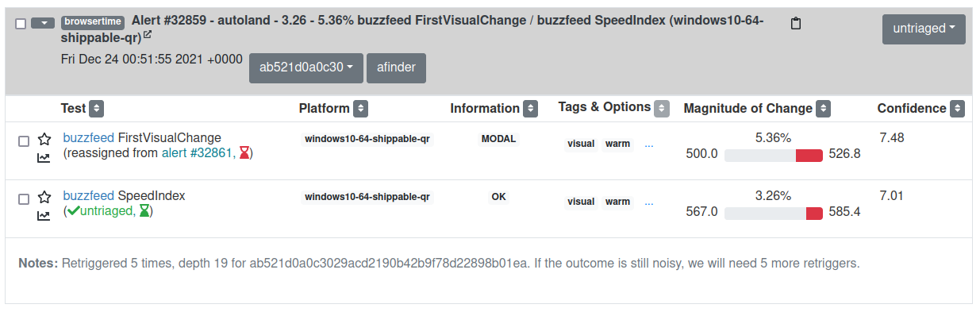The image size is (980, 312).
Task: Click the afinder assignee button
Action: pos(396,67)
